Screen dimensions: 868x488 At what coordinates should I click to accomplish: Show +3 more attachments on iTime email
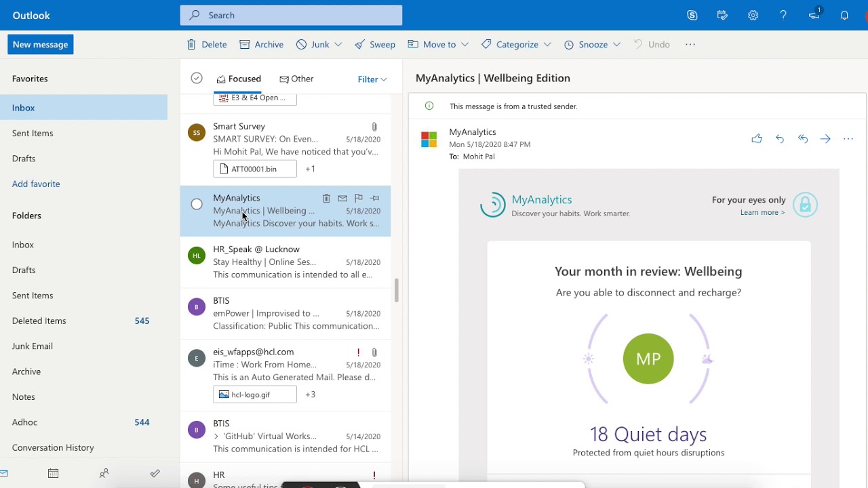(x=310, y=394)
